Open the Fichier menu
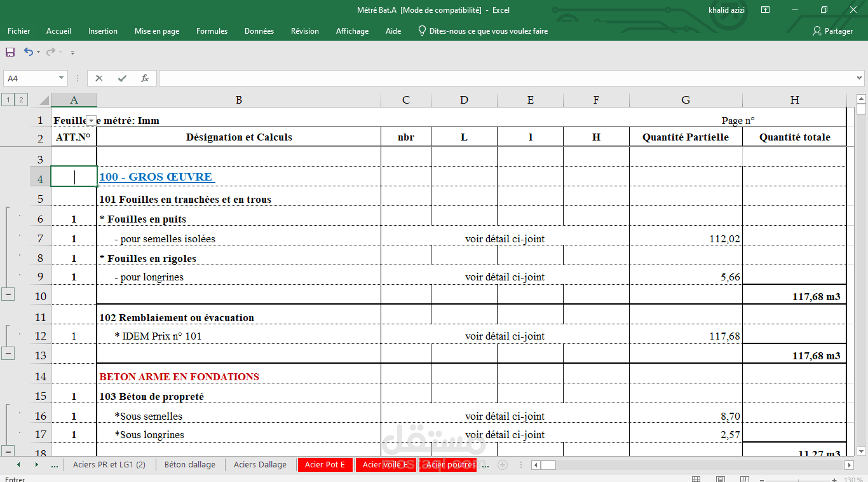The height and width of the screenshot is (482, 868). (x=19, y=31)
